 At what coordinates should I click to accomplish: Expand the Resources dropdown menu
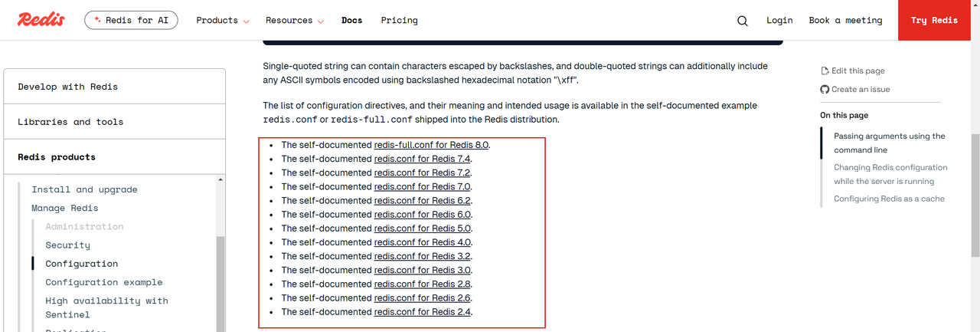(295, 21)
